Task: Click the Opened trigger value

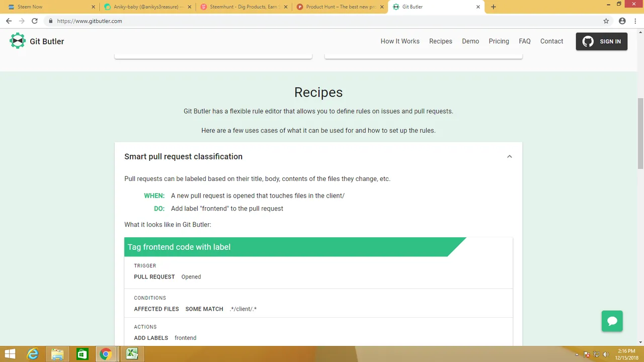Action: [191, 277]
